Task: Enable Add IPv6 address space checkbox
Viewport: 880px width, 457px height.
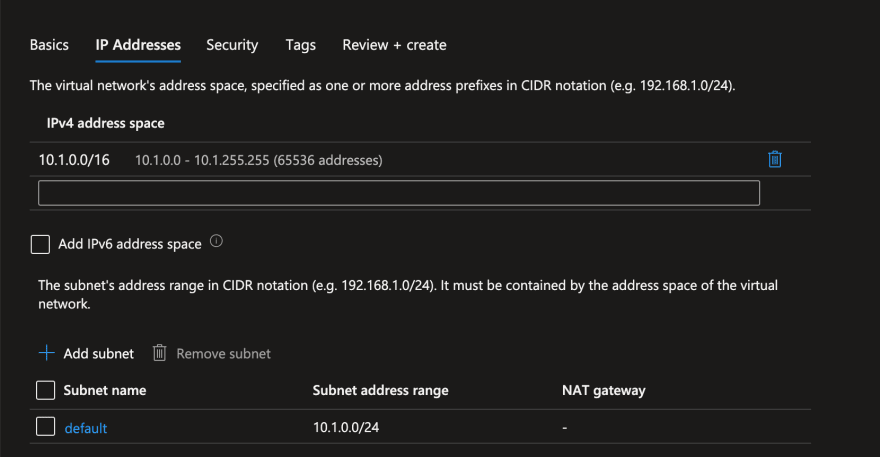Action: pos(40,244)
